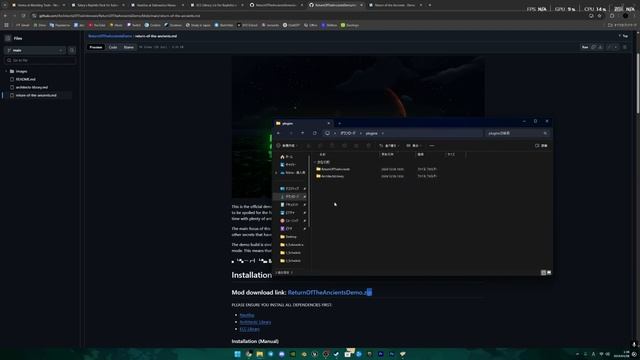
Task: Click the GitHub page vertical scrollbar
Action: (x=637, y=84)
